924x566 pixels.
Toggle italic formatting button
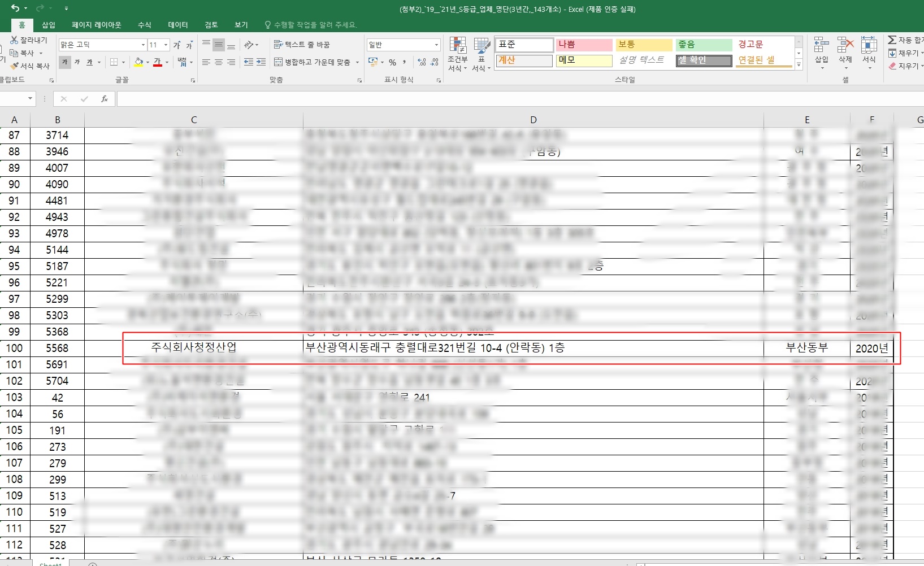[x=77, y=62]
